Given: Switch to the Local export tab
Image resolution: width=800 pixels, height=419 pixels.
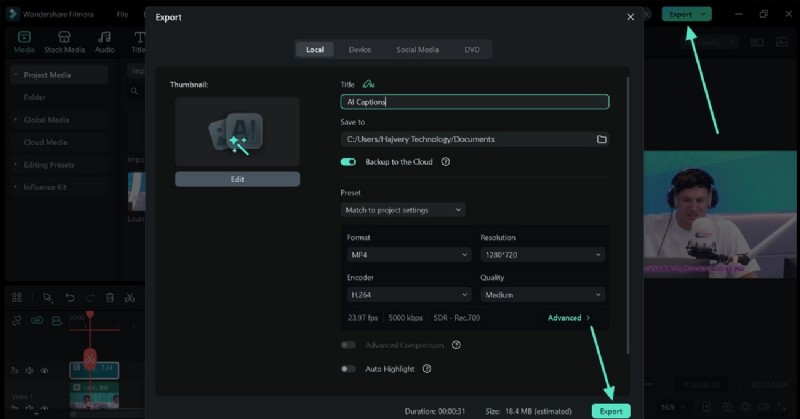Looking at the screenshot, I should (315, 50).
